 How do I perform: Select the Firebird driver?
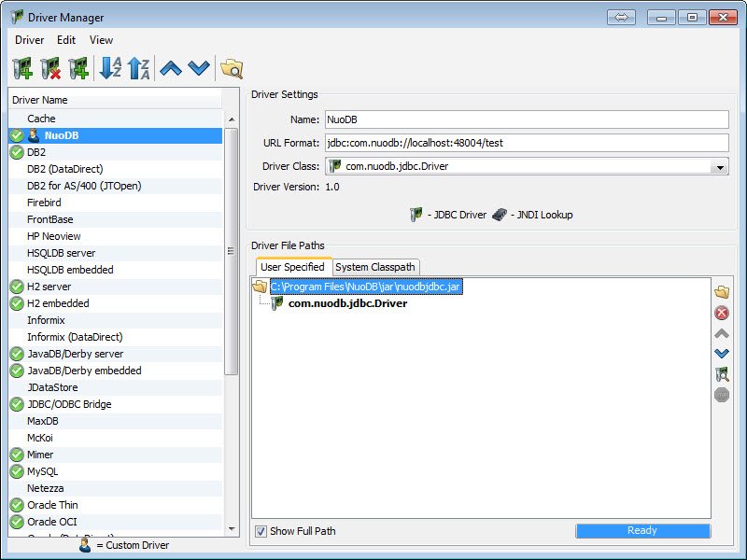116,203
